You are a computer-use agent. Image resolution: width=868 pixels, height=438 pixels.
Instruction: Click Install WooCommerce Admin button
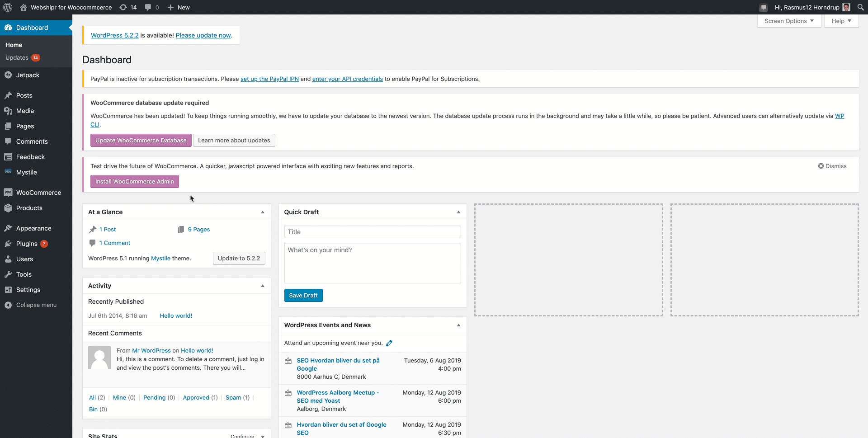click(x=134, y=181)
